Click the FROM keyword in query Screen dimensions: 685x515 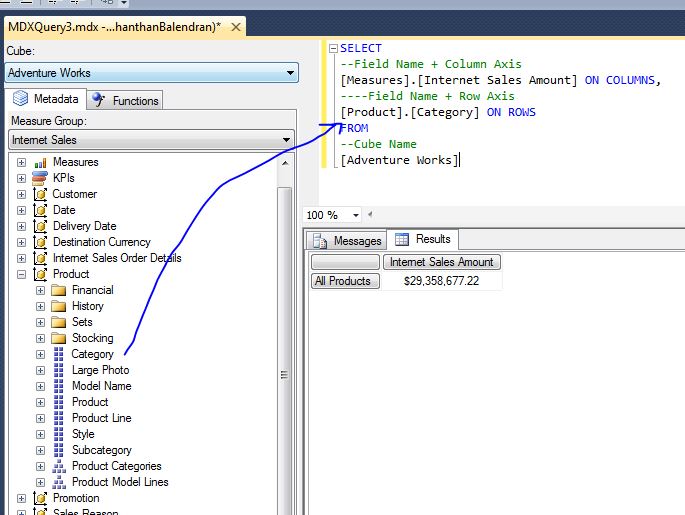[x=354, y=128]
